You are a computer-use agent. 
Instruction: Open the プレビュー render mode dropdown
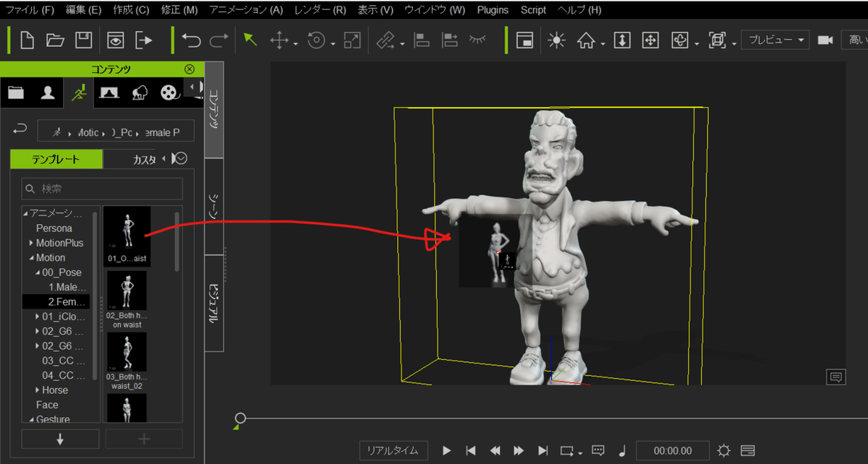pos(775,40)
